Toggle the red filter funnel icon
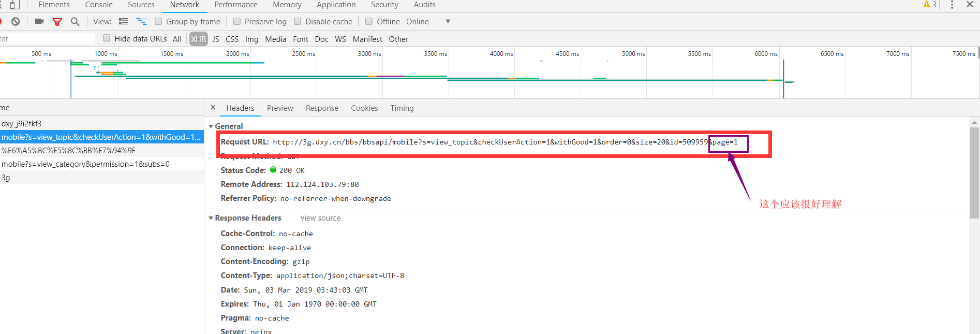Image resolution: width=980 pixels, height=334 pixels. click(x=57, y=21)
